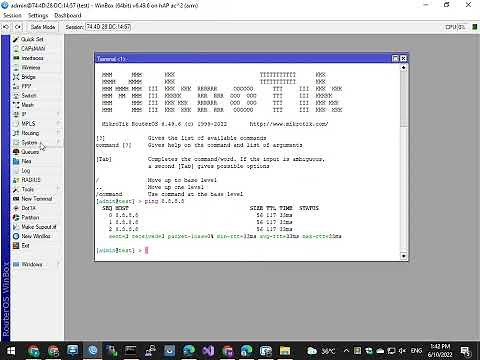Open the RADIUS sidebar entry
The image size is (480, 360).
point(31,180)
